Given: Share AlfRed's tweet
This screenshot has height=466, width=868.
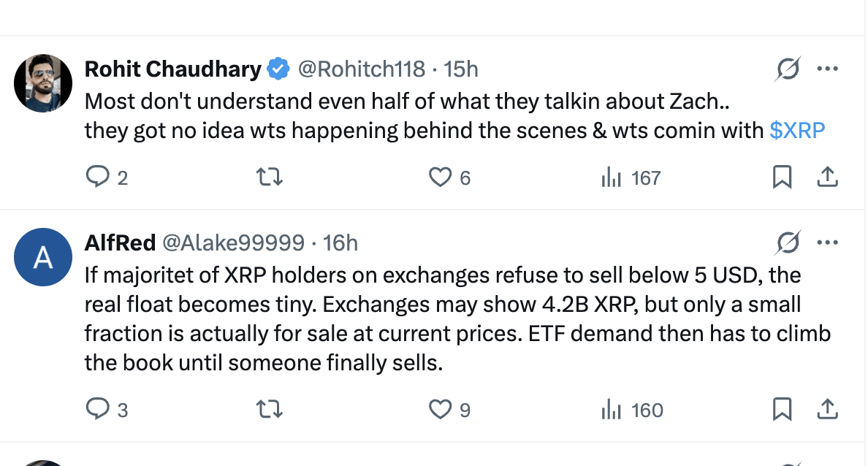Looking at the screenshot, I should (827, 410).
